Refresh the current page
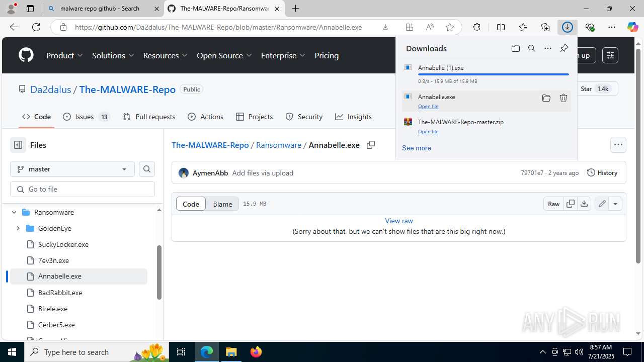 click(36, 27)
